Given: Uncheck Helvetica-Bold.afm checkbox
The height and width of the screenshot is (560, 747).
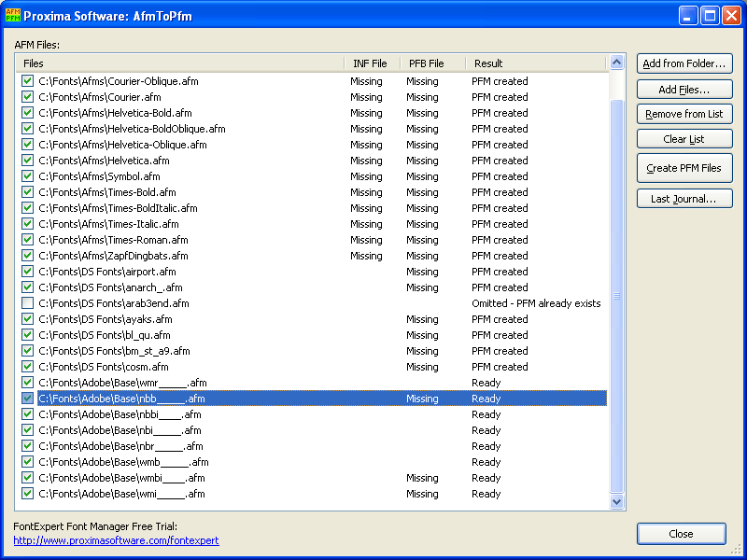Looking at the screenshot, I should click(28, 113).
